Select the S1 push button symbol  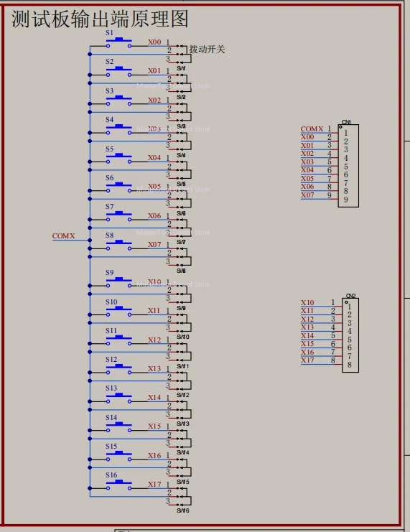pos(118,43)
